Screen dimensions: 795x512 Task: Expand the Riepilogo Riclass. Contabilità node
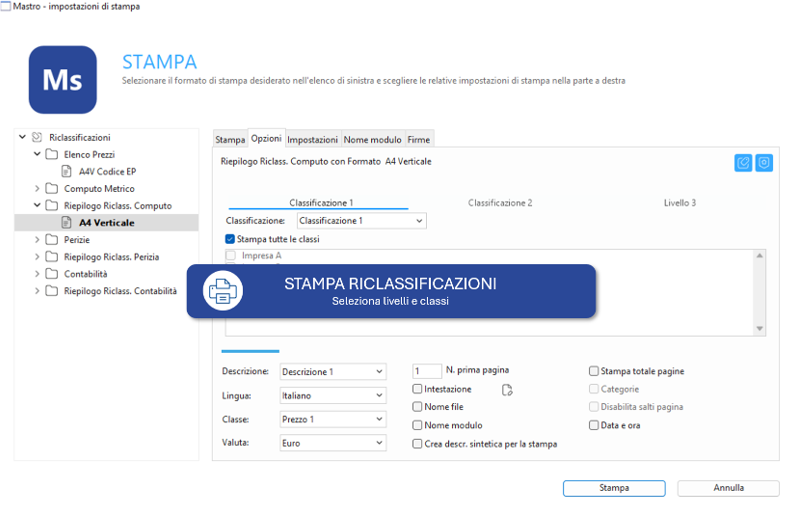[x=37, y=290]
